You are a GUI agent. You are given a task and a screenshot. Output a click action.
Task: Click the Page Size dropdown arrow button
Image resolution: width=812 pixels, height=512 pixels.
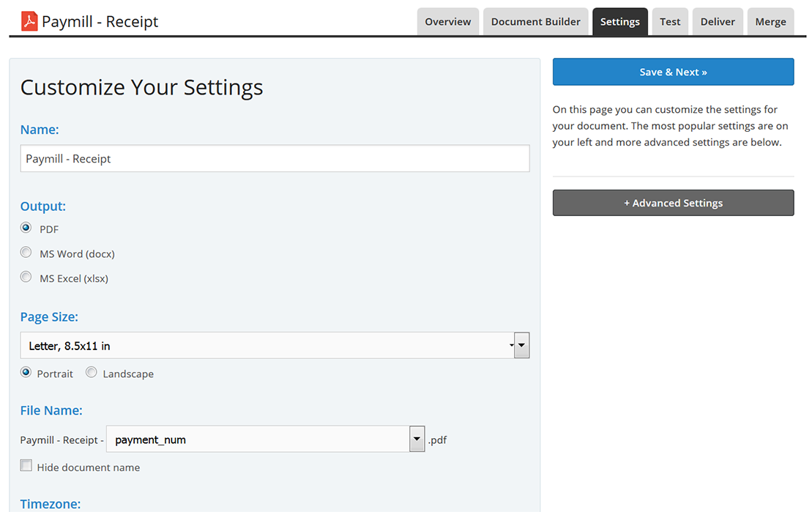(521, 346)
